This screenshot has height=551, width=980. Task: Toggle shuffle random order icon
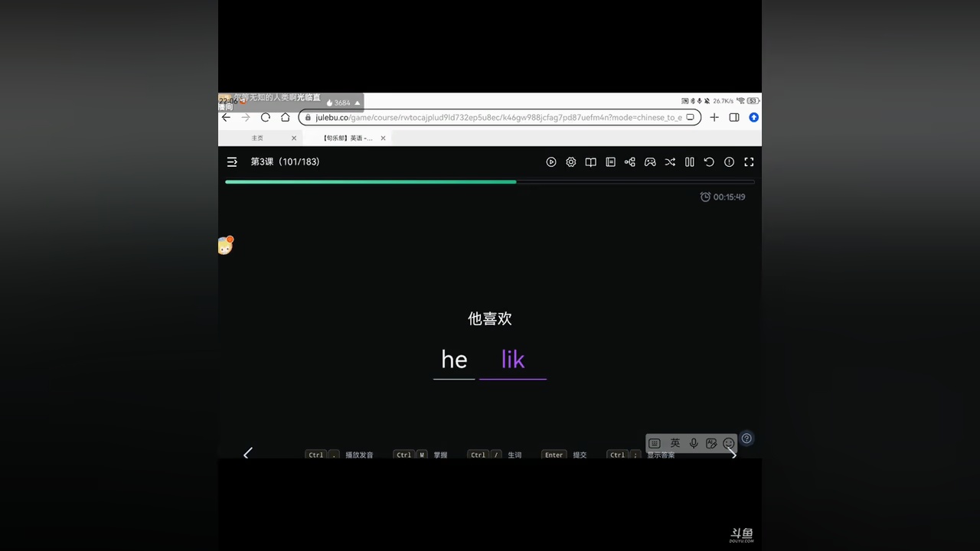[670, 162]
